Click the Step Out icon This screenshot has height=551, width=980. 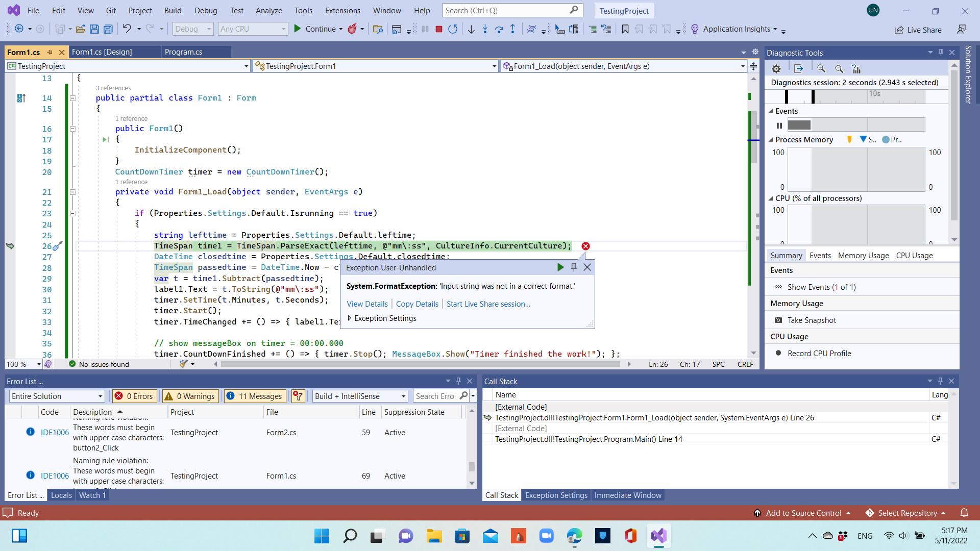click(x=512, y=29)
